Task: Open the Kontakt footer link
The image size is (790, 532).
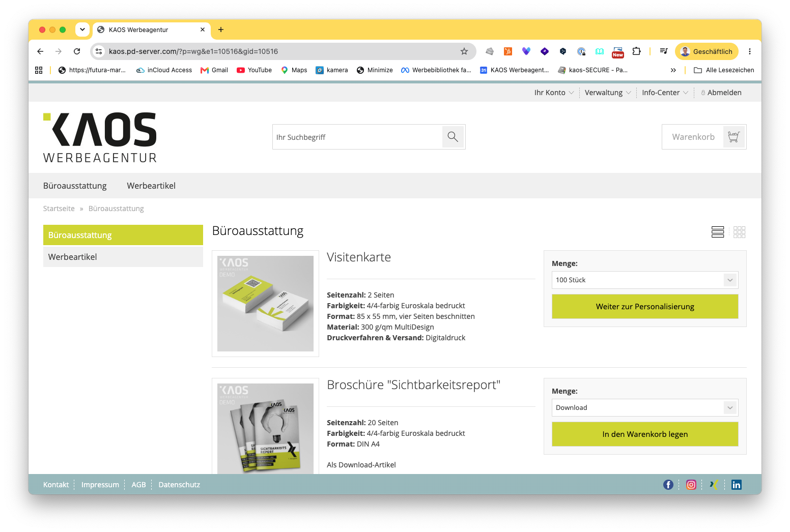Action: pos(56,485)
